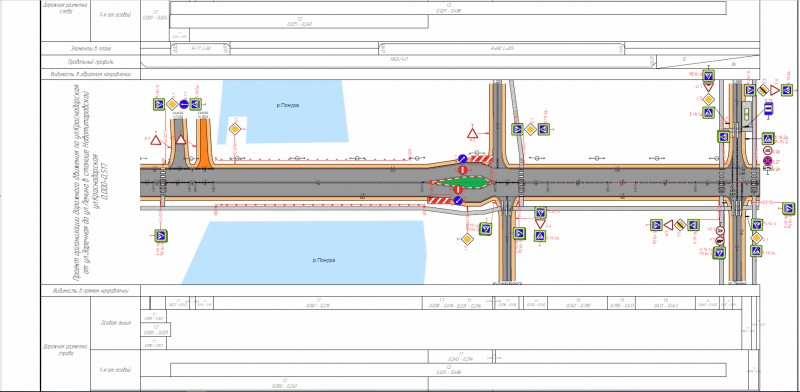The width and height of the screenshot is (800, 392).
Task: Select the blue bus stop sign
Action: pyautogui.click(x=768, y=108)
